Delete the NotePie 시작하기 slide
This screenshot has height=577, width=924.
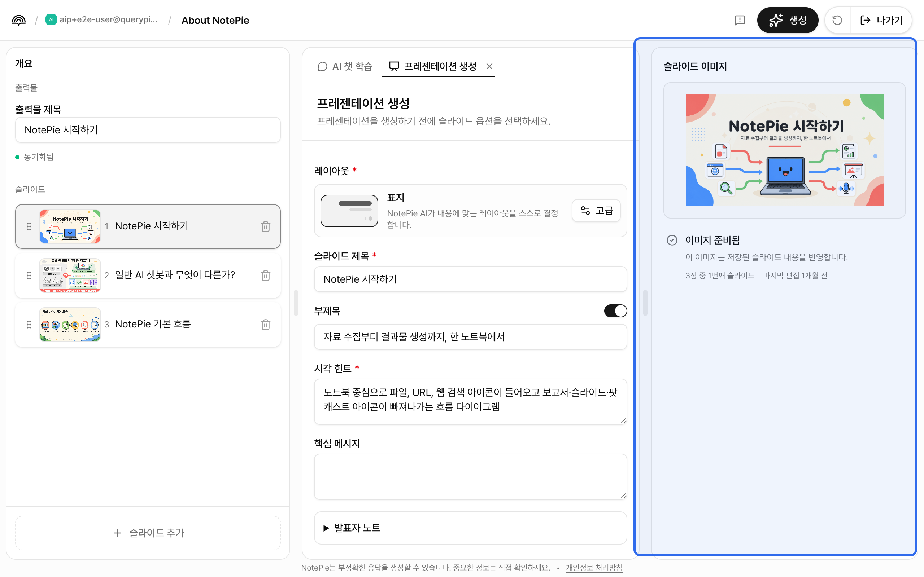coord(265,226)
